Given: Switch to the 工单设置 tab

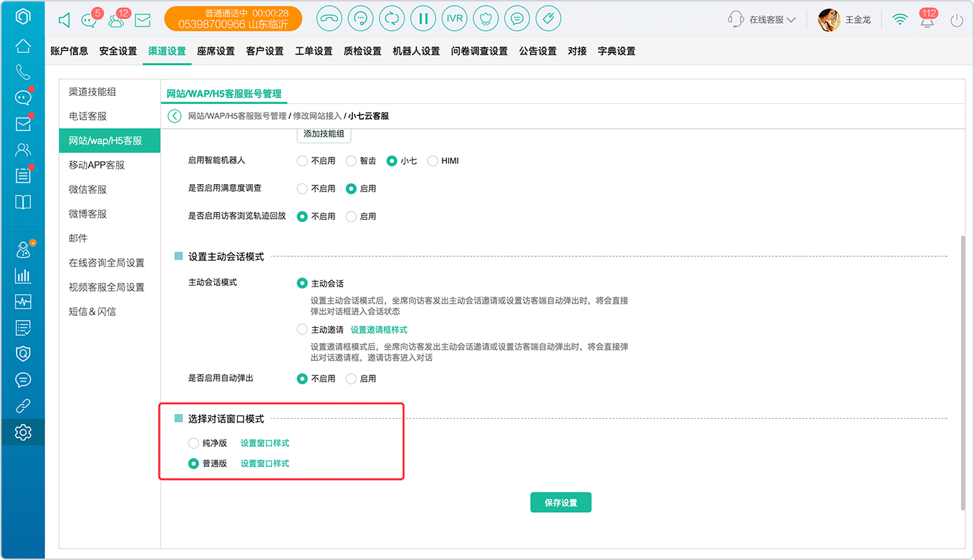Looking at the screenshot, I should tap(314, 51).
